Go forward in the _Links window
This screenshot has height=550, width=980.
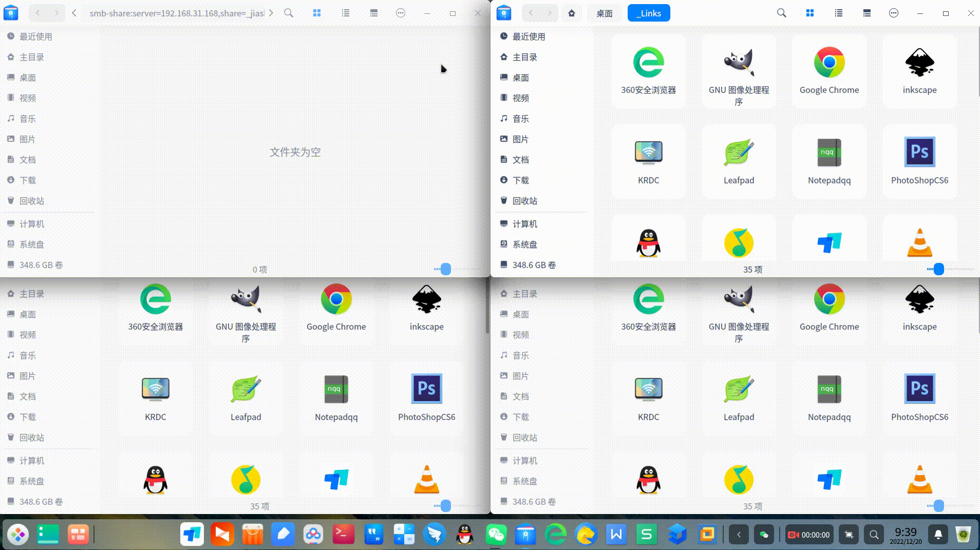(550, 13)
